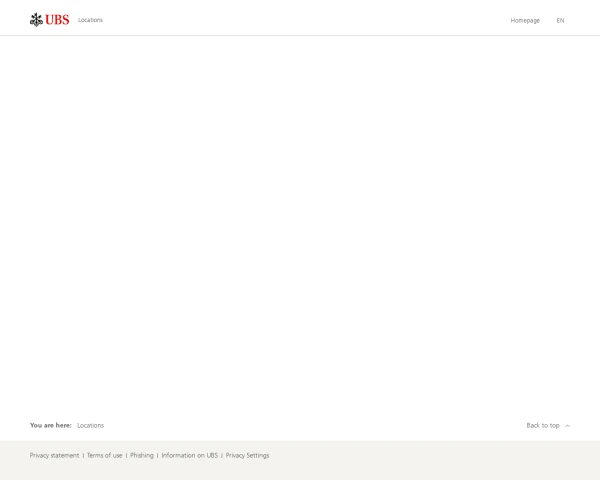Open the Phishing footer link
Image resolution: width=600 pixels, height=480 pixels.
click(x=142, y=455)
